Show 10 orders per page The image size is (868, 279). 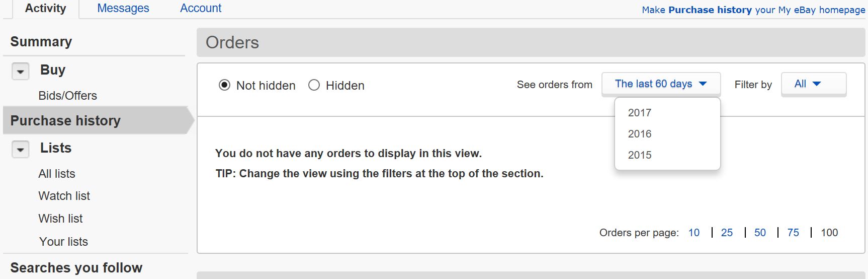click(694, 233)
